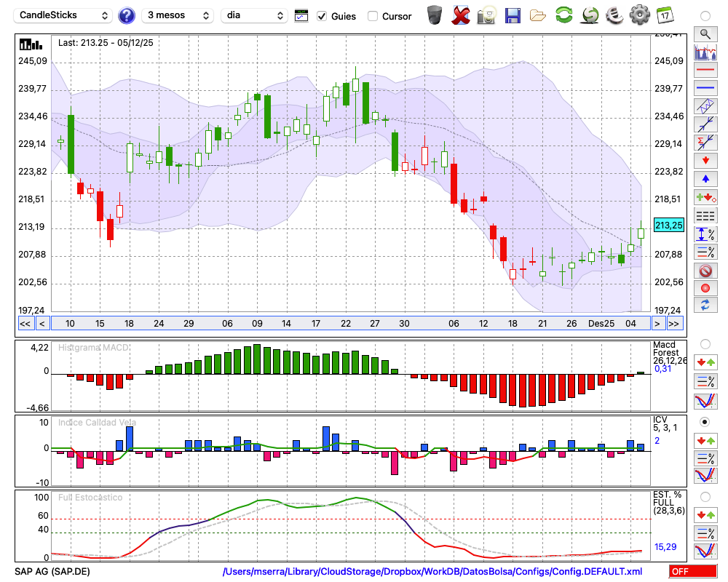The image size is (728, 582).
Task: Expand the 3 mesos period dropdown
Action: [x=177, y=15]
